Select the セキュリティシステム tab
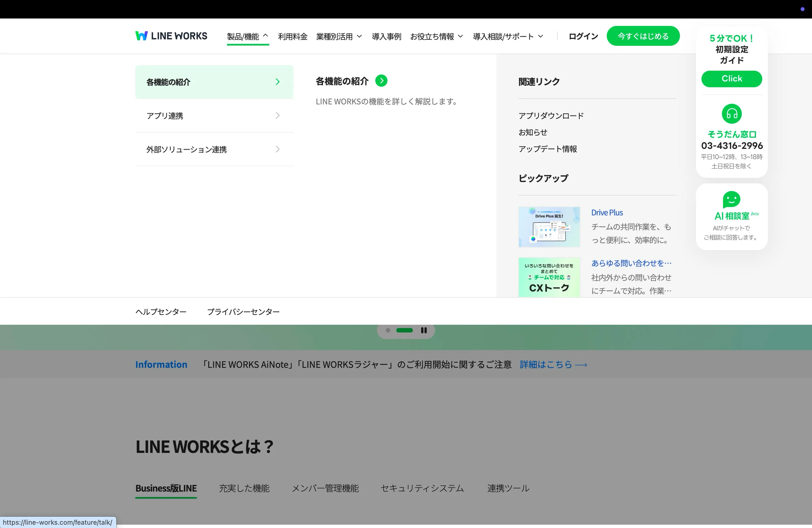This screenshot has height=528, width=812. pyautogui.click(x=422, y=489)
